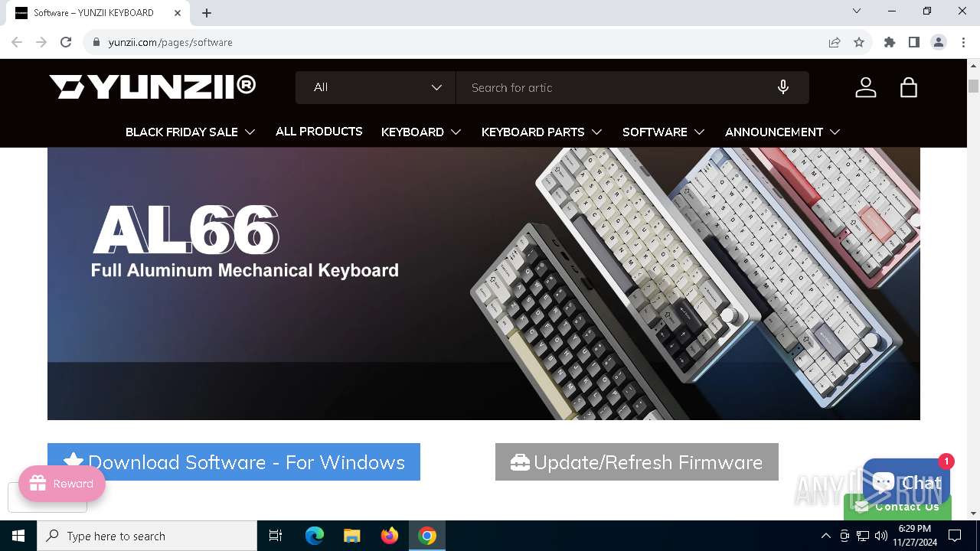Viewport: 980px width, 551px height.
Task: Click the volume speaker tray icon
Action: [881, 536]
